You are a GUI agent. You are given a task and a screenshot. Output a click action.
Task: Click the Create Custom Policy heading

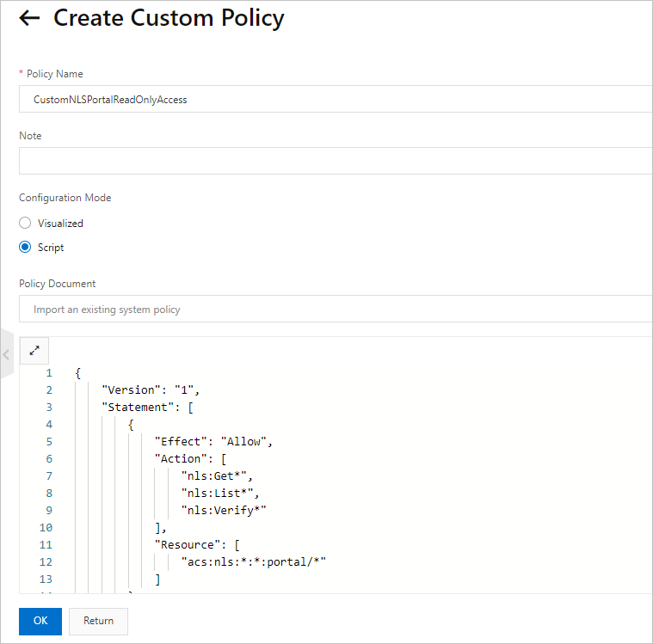coord(169,18)
